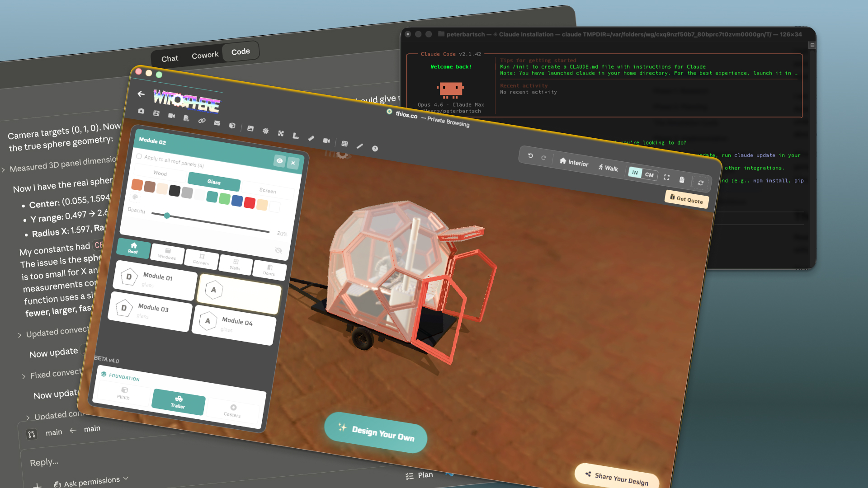Pick the red glass color swatch
868x488 pixels.
(x=249, y=203)
